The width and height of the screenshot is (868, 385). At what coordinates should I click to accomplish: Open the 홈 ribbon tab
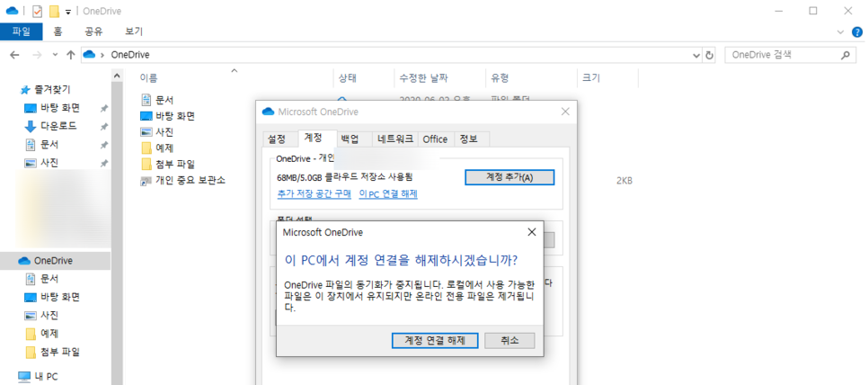coord(58,31)
